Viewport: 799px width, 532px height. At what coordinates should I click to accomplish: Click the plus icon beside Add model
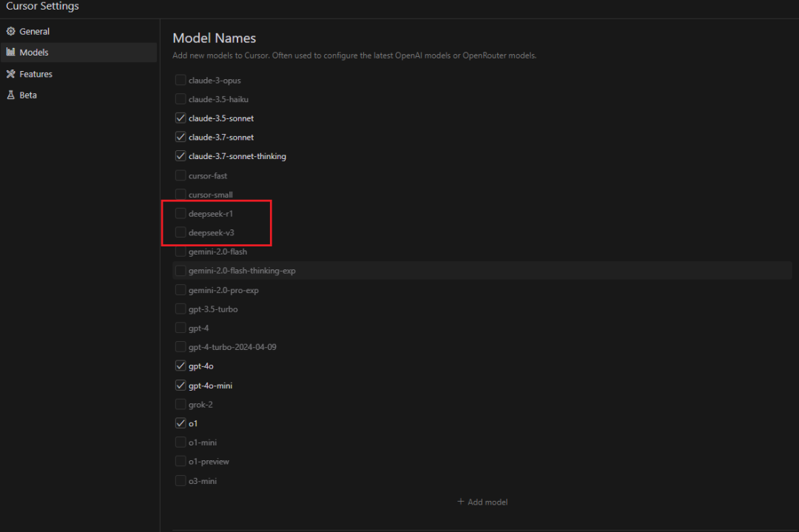coord(461,502)
